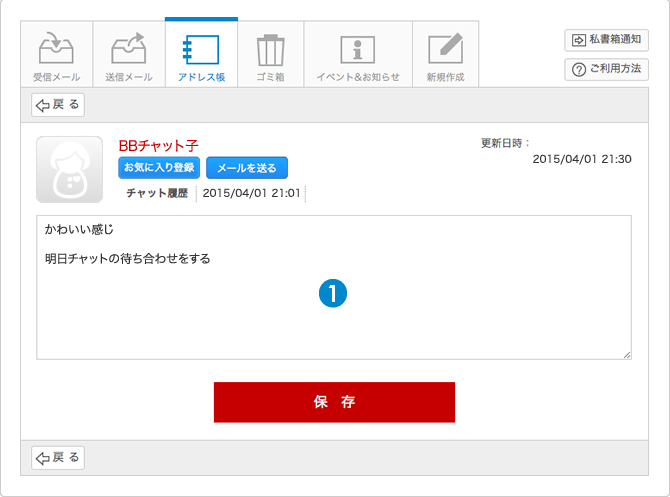The image size is (670, 497).
Task: Click the メールを送る button
Action: (x=247, y=168)
